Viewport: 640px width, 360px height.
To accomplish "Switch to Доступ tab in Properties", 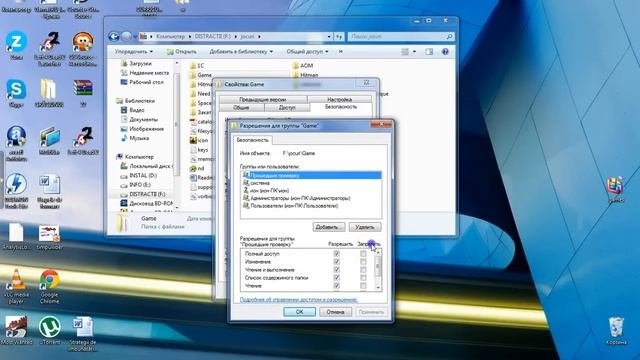I will [x=287, y=107].
